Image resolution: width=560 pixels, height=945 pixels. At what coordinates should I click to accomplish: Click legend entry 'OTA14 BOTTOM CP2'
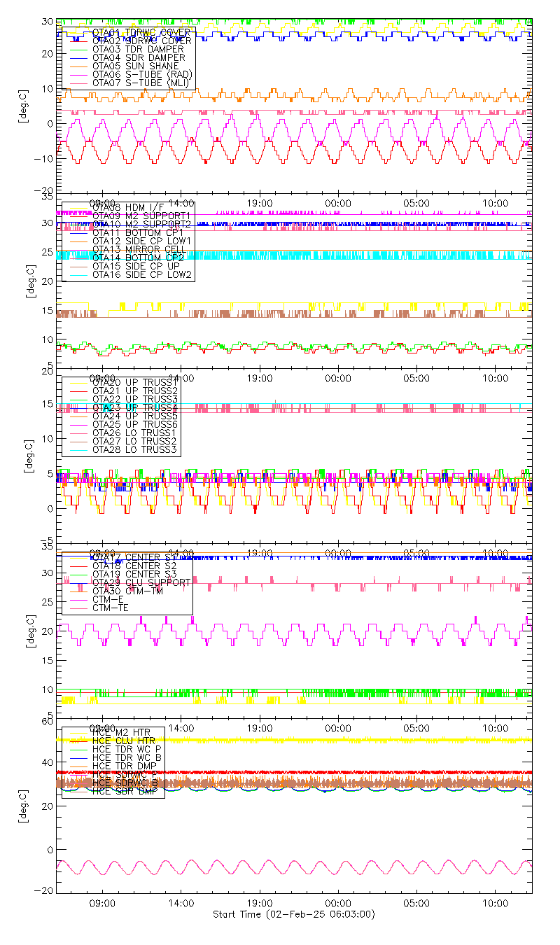pos(139,257)
